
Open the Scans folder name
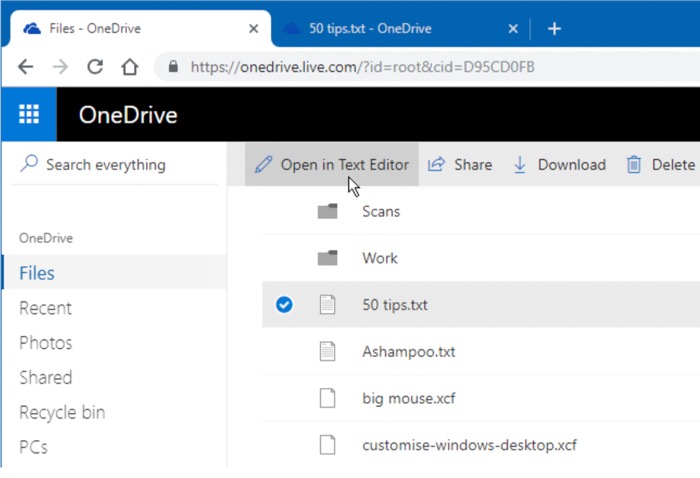[x=381, y=211]
